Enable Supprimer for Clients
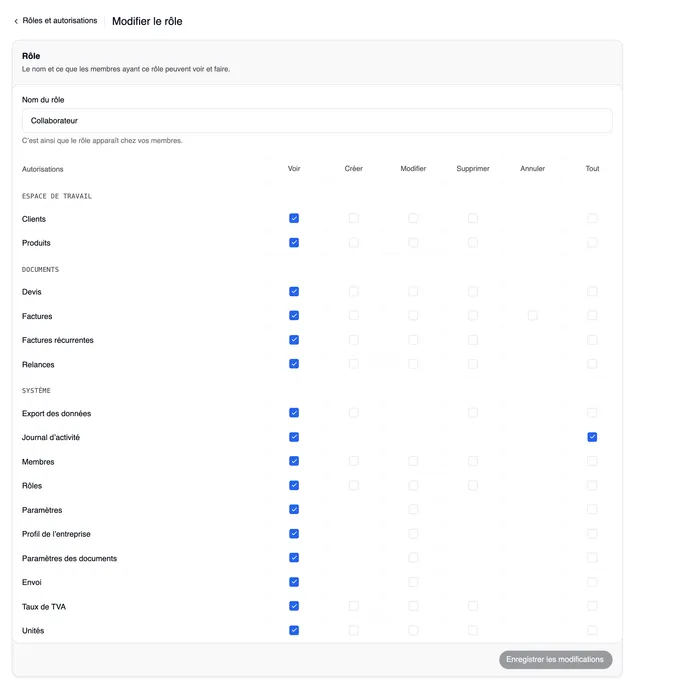Image resolution: width=680 pixels, height=691 pixels. [x=473, y=218]
